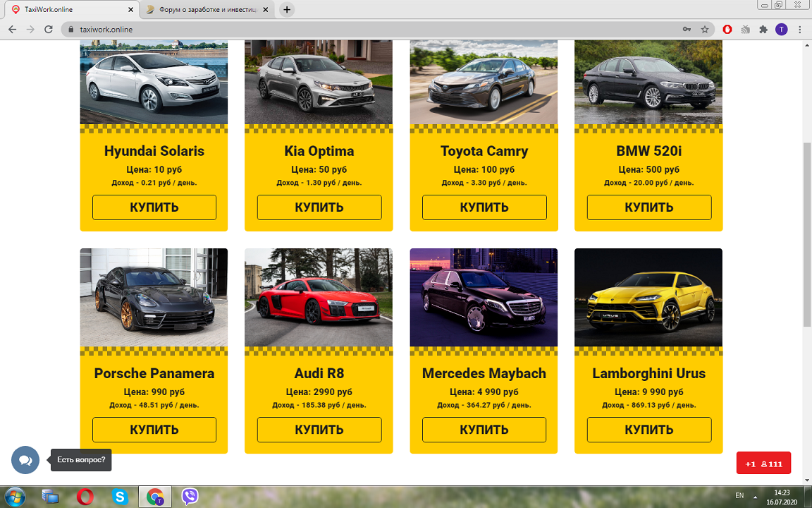This screenshot has height=508, width=812.
Task: Click income text Доход - 48.51 руб / день
Action: point(154,405)
